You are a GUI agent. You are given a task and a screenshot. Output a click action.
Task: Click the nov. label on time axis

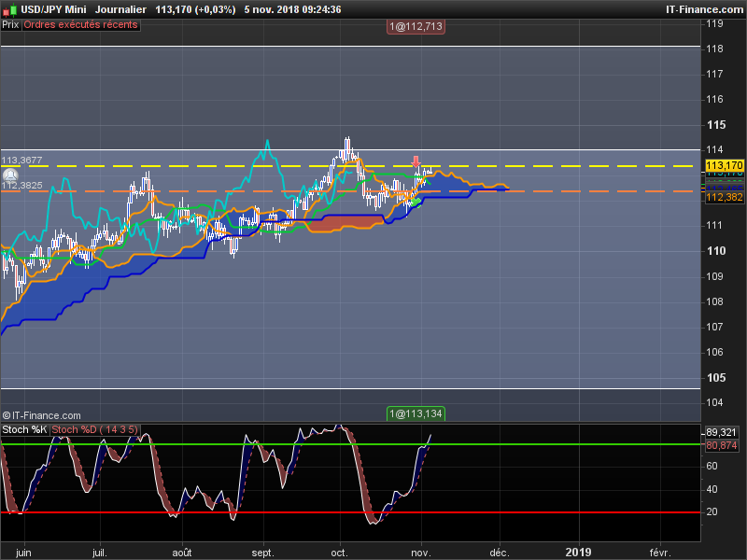[x=421, y=553]
